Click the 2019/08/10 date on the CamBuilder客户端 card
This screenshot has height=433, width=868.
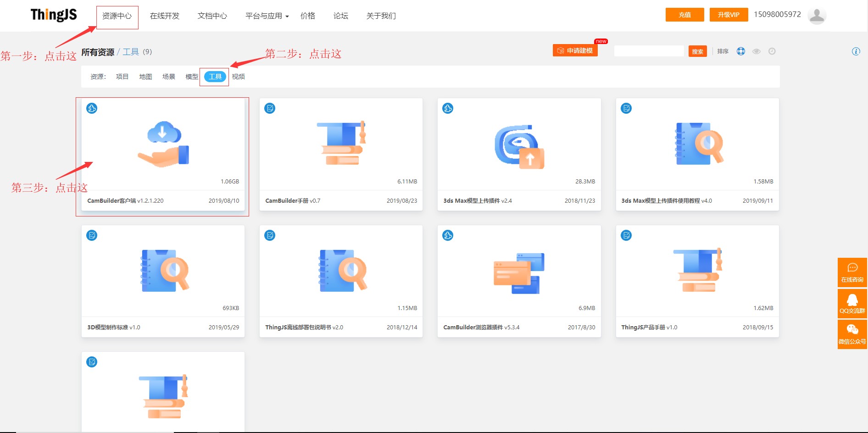224,201
